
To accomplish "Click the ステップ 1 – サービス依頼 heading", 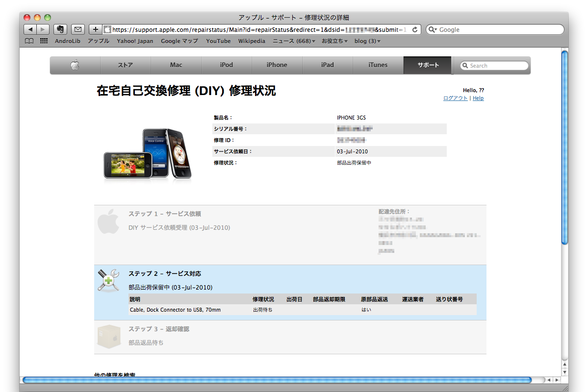I will pos(165,214).
